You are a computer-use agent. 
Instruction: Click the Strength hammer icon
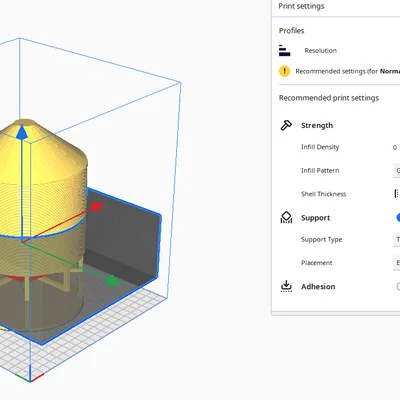tap(286, 125)
